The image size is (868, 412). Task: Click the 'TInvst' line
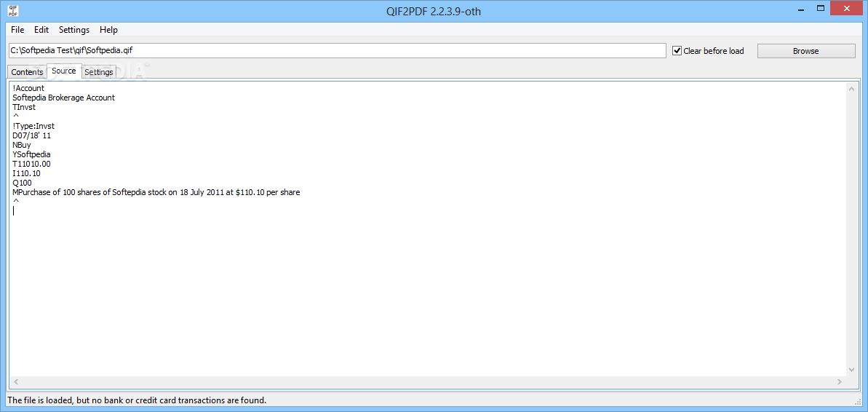[24, 107]
